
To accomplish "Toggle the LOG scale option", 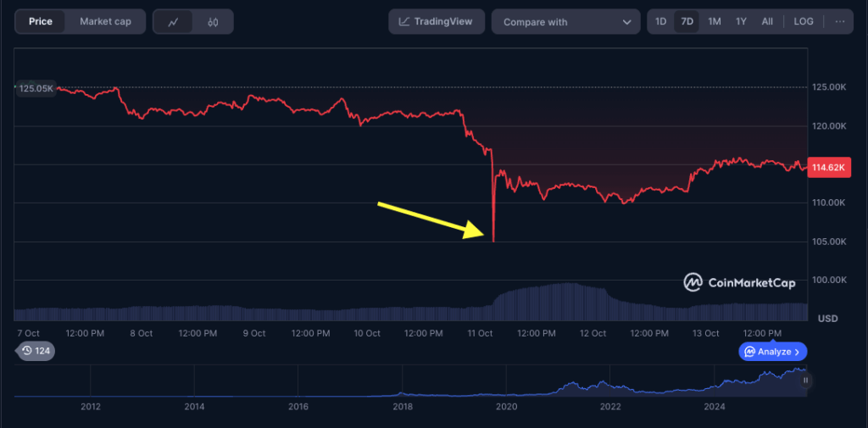I will (804, 22).
